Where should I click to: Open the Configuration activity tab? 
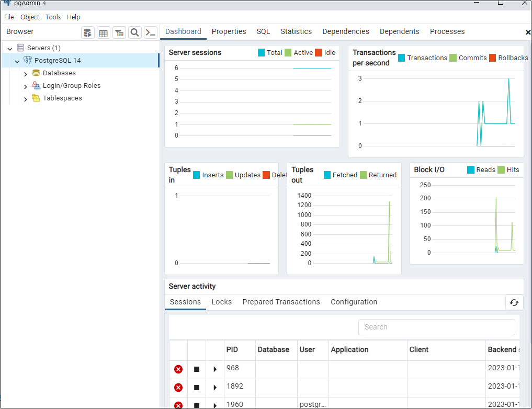(354, 302)
